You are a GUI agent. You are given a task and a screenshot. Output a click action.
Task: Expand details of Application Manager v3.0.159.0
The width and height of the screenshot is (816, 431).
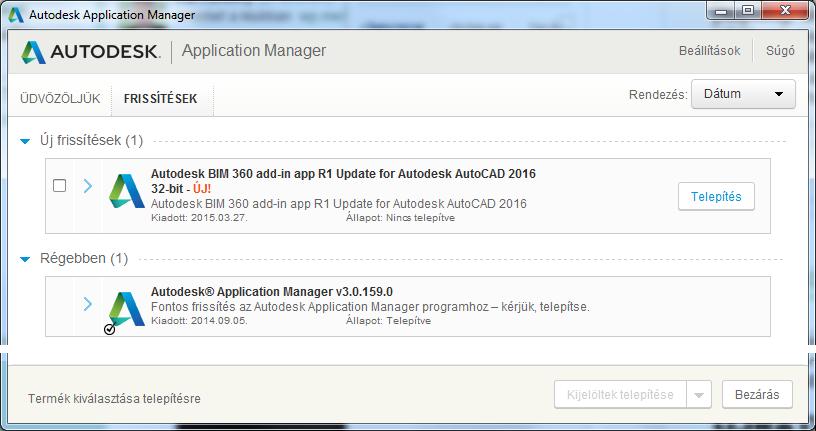(88, 303)
